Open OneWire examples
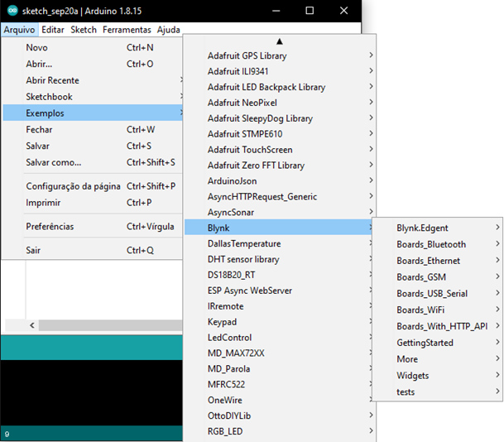 [x=278, y=401]
